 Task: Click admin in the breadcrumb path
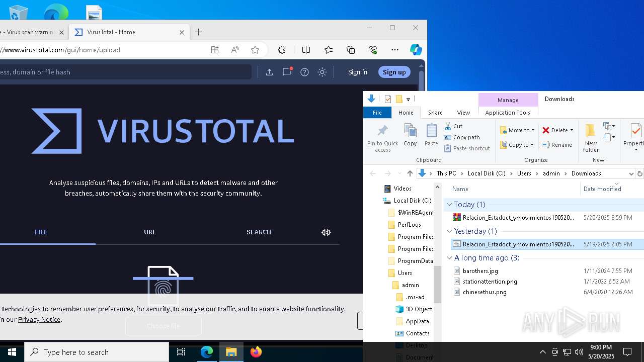(551, 173)
